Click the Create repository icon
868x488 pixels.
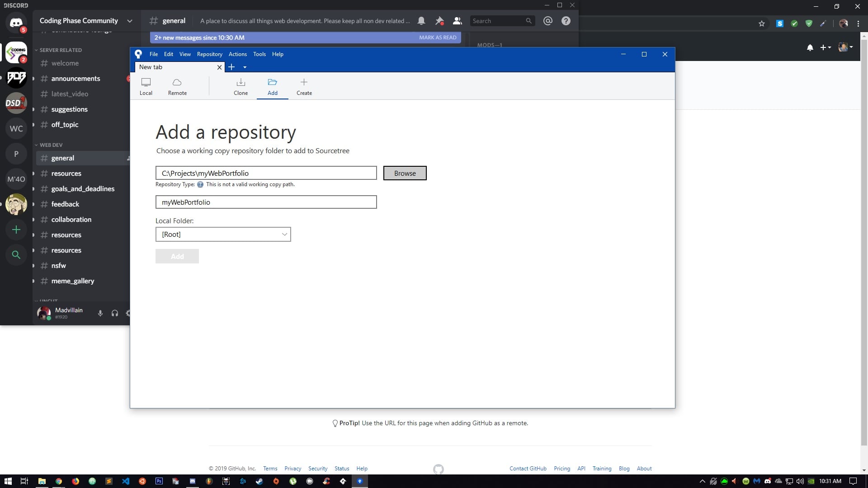pos(304,87)
